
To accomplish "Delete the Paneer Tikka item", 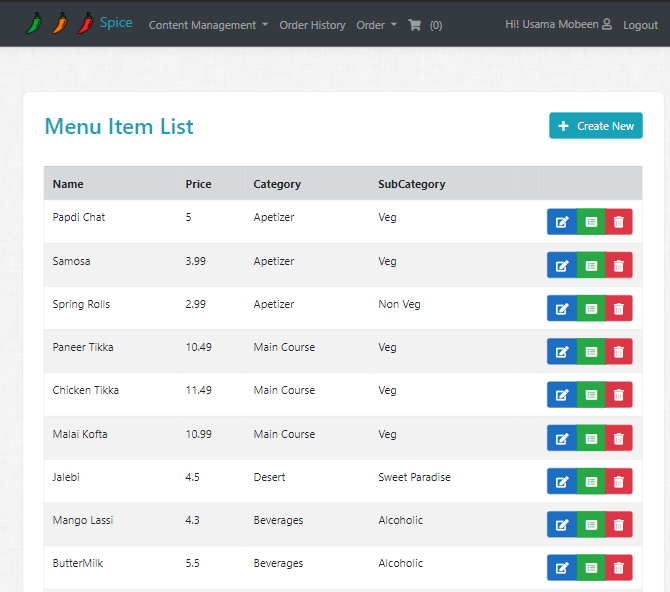I will (619, 352).
